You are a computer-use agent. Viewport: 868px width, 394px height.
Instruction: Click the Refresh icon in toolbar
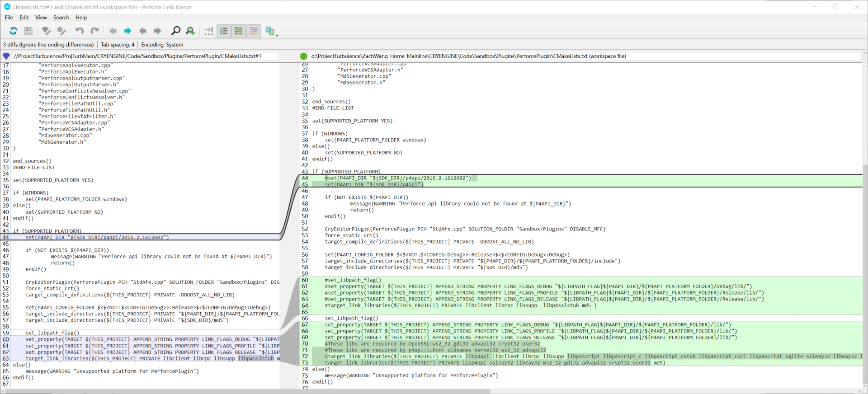(x=14, y=31)
